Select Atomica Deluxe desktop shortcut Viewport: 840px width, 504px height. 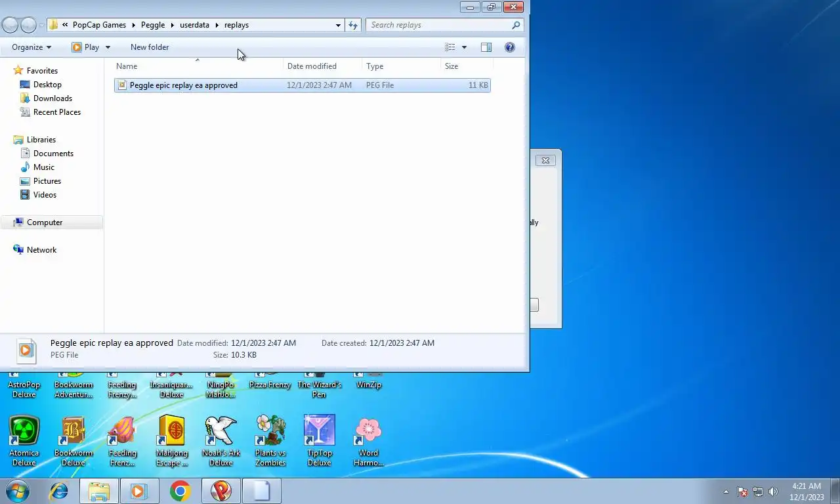24,441
